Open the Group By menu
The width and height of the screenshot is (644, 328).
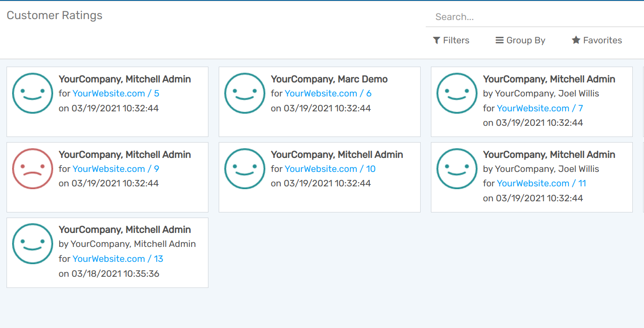(x=520, y=41)
